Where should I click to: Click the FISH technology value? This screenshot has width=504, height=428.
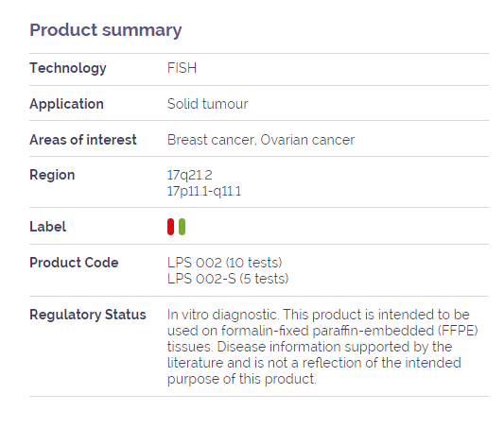tap(182, 68)
